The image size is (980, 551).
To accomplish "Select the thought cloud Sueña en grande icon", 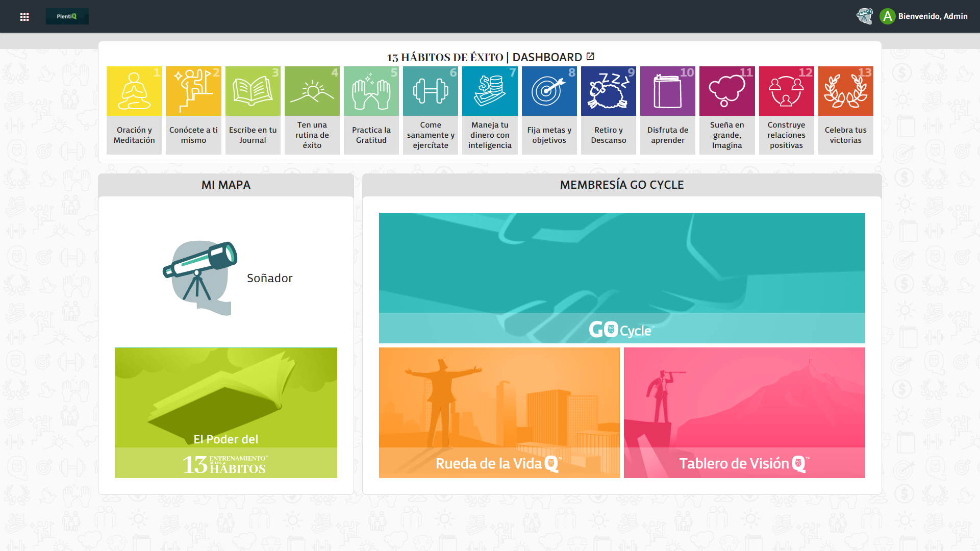I will pyautogui.click(x=727, y=91).
